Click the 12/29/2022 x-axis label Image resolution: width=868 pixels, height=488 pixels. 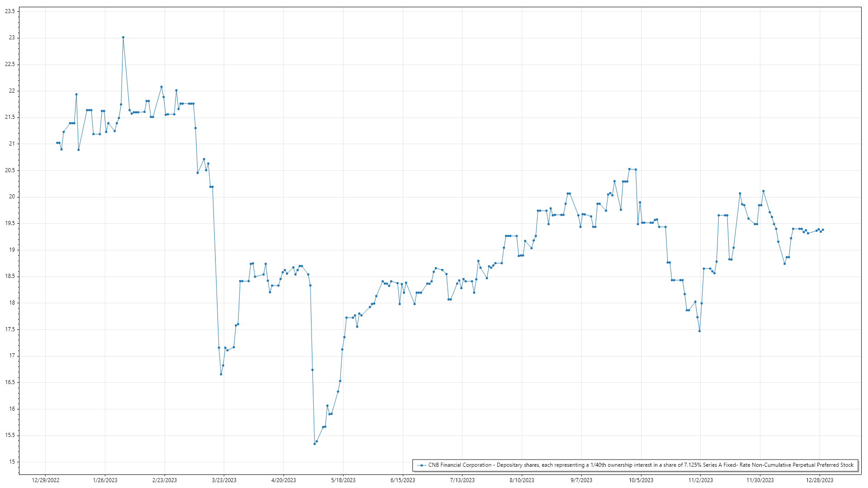click(46, 480)
